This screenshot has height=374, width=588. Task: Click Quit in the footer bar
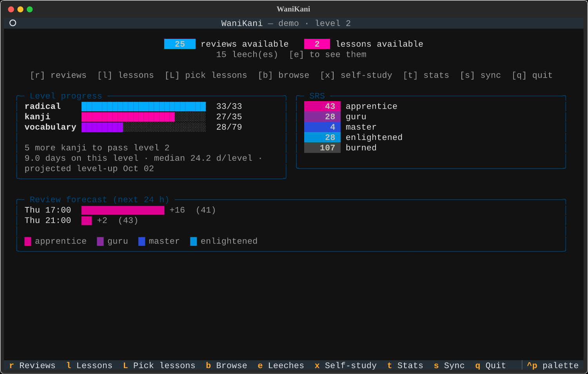click(490, 365)
